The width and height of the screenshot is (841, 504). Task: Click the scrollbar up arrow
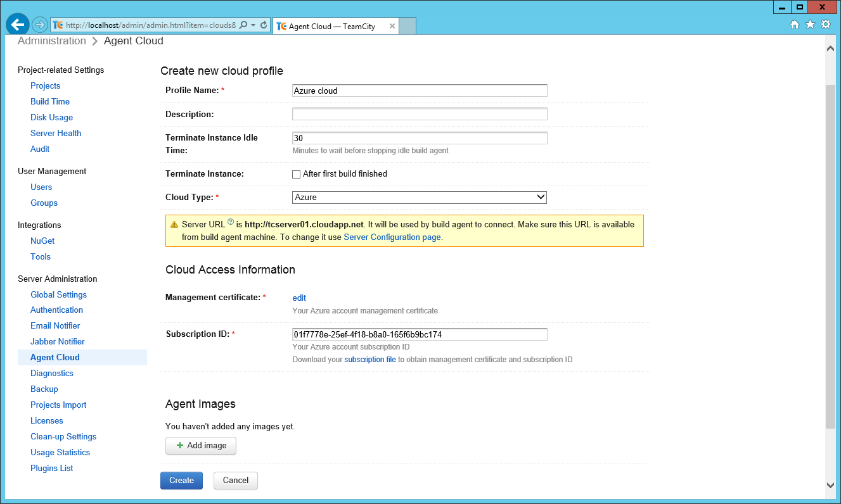pos(831,48)
